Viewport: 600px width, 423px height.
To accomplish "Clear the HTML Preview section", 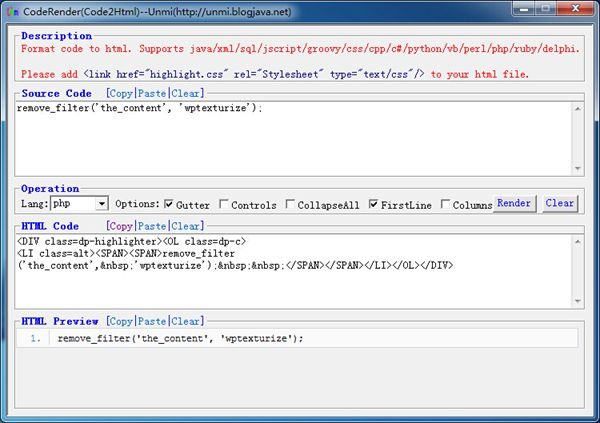I will pyautogui.click(x=187, y=321).
